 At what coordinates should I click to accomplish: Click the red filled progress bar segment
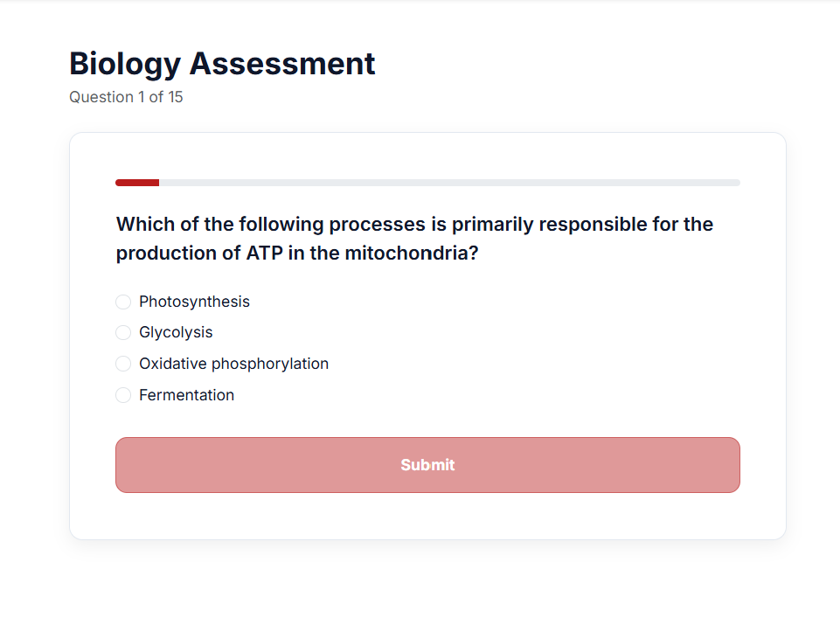pyautogui.click(x=137, y=183)
